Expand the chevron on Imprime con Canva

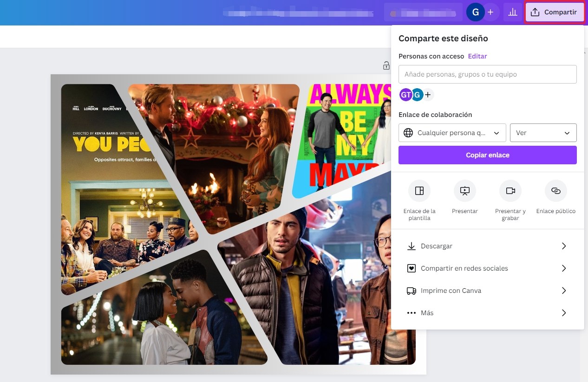564,291
